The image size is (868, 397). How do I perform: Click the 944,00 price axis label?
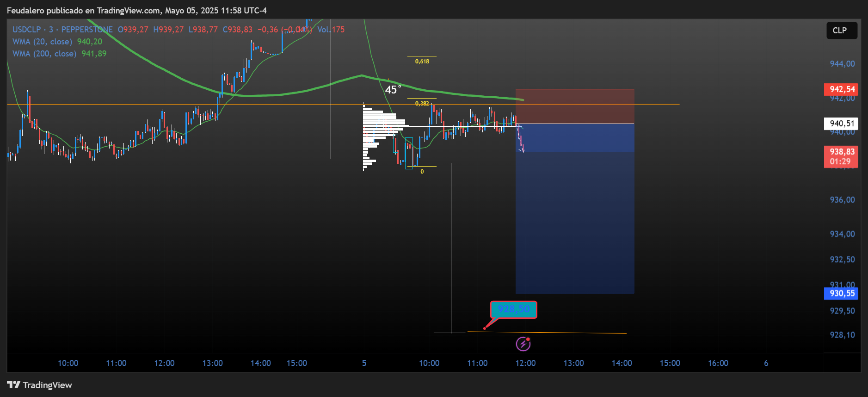tap(842, 64)
